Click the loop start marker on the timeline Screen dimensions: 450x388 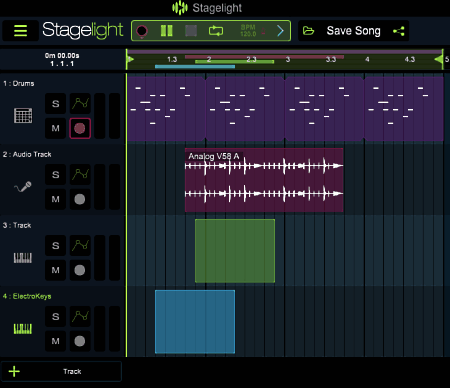[x=130, y=60]
